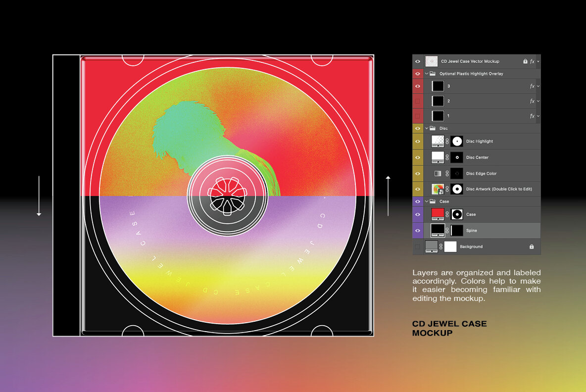Viewport: 586px width, 392px height.
Task: Open Disc Artwork by clicking its label
Action: [x=498, y=188]
